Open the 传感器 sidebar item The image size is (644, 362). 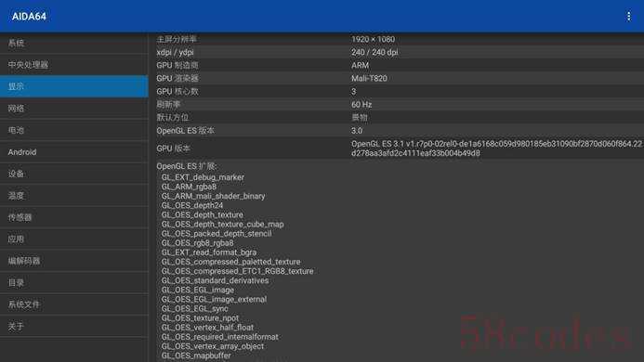74,217
